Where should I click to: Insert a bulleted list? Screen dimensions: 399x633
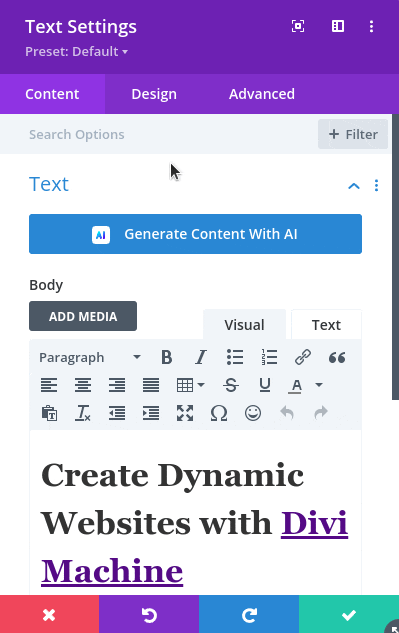pos(235,357)
